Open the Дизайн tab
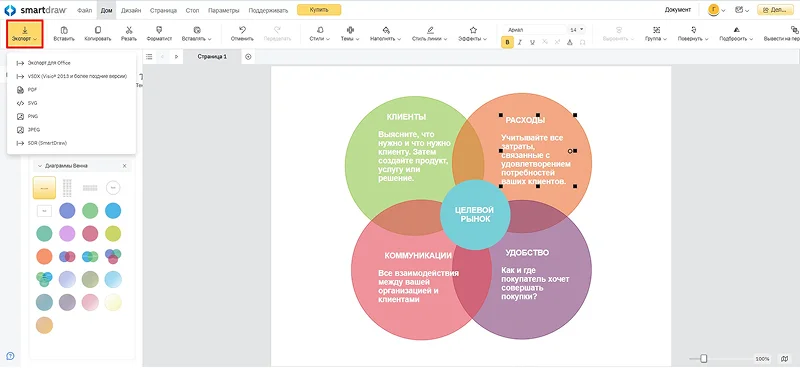Image resolution: width=800 pixels, height=368 pixels. [x=131, y=10]
